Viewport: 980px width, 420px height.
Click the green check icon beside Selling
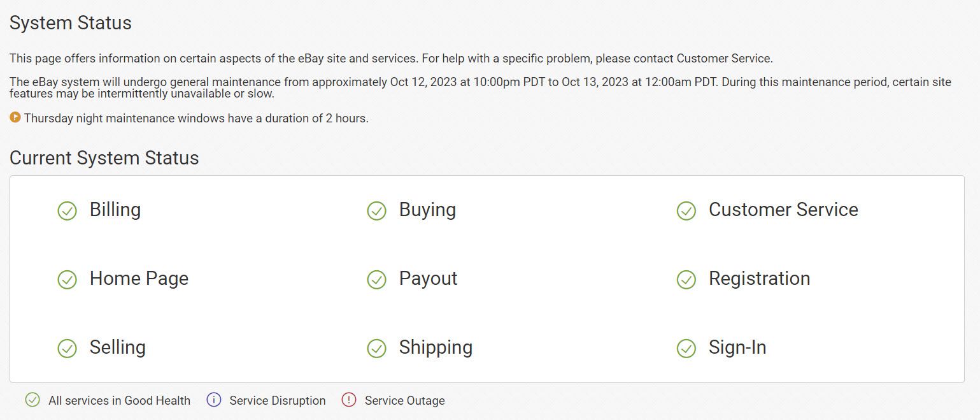[x=67, y=348]
